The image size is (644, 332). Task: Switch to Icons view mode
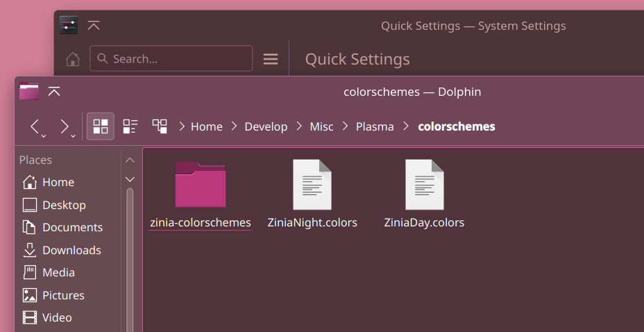point(101,126)
